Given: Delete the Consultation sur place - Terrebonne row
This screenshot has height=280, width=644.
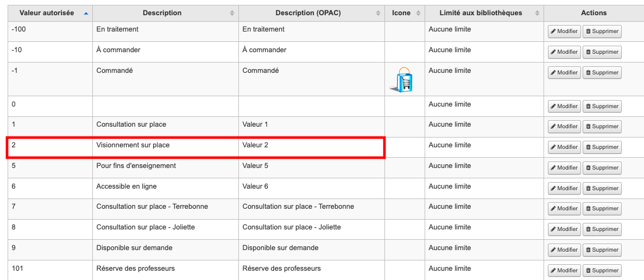Looking at the screenshot, I should pos(602,209).
